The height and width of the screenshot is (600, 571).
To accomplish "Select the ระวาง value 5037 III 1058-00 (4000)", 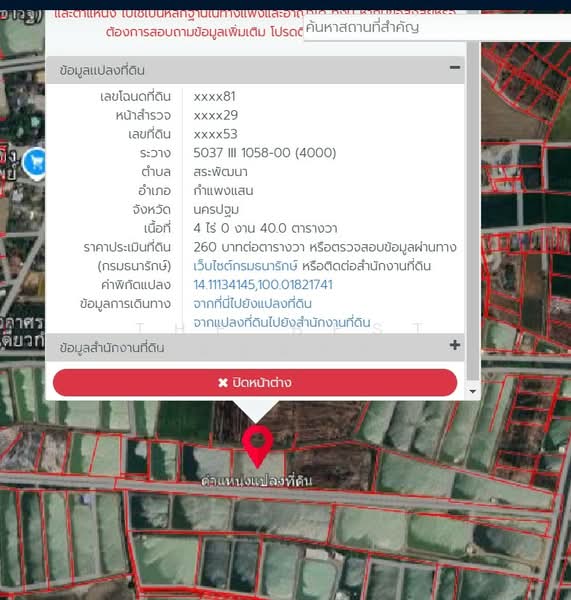I will tap(265, 153).
